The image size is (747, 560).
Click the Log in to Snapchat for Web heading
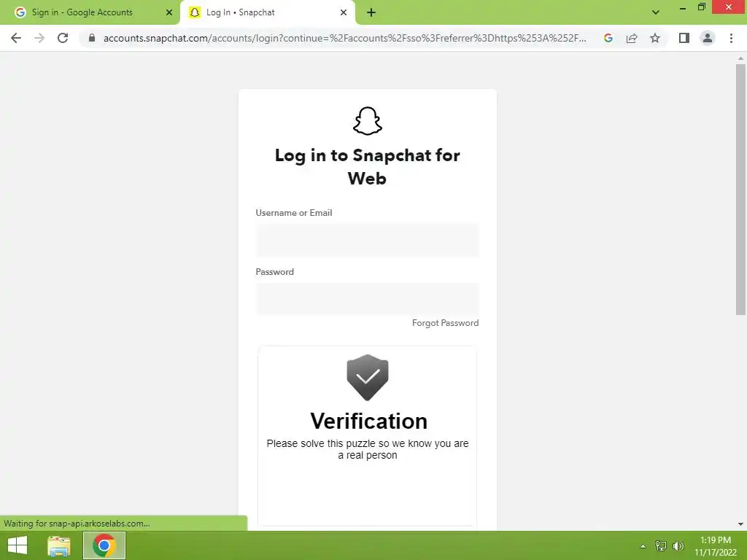(368, 167)
